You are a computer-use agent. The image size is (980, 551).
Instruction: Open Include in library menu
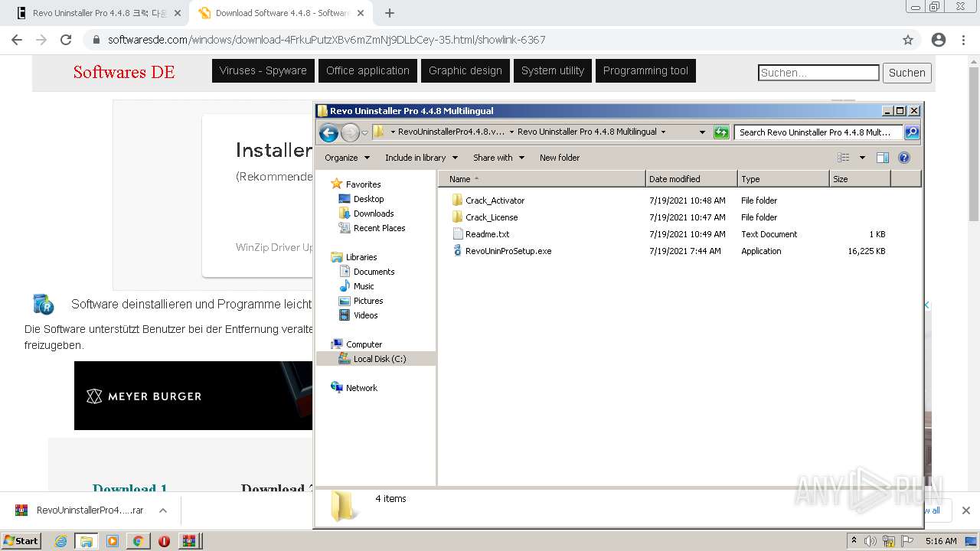pyautogui.click(x=421, y=158)
